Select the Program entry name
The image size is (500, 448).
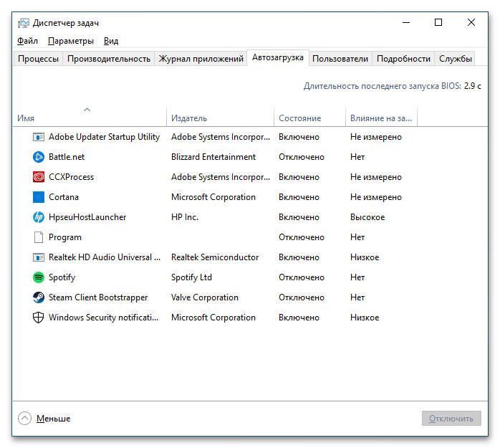65,237
